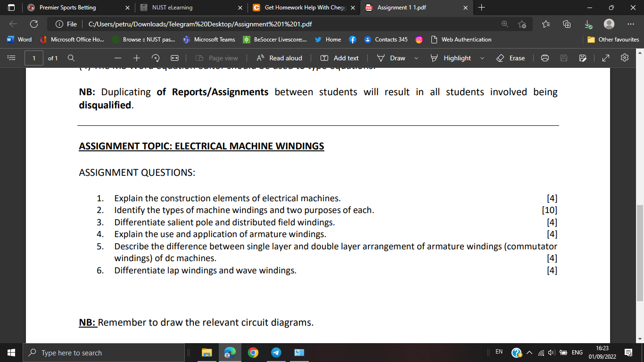
Task: Open the Web Authentication favourite
Action: [461, 40]
